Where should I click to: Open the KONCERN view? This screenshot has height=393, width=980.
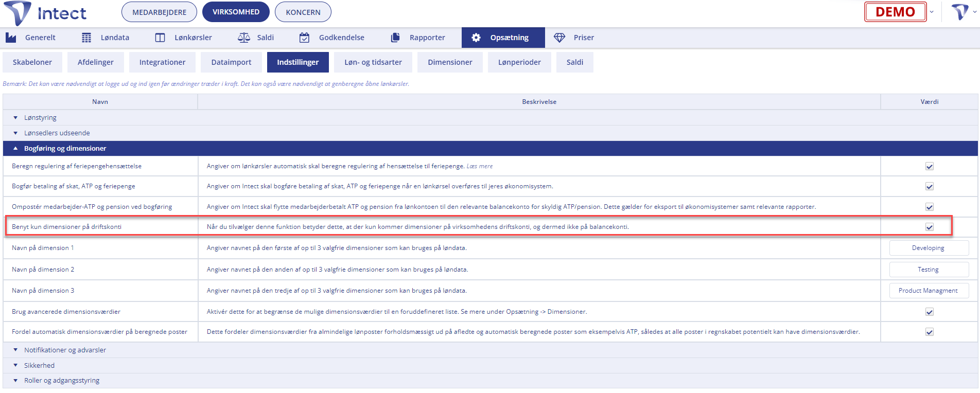coord(303,12)
